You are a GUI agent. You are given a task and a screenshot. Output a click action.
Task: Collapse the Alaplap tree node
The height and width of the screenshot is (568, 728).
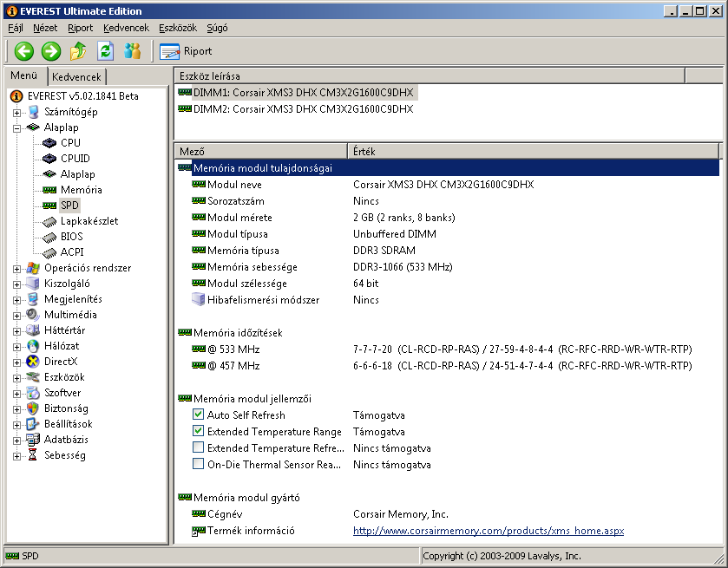[x=16, y=128]
